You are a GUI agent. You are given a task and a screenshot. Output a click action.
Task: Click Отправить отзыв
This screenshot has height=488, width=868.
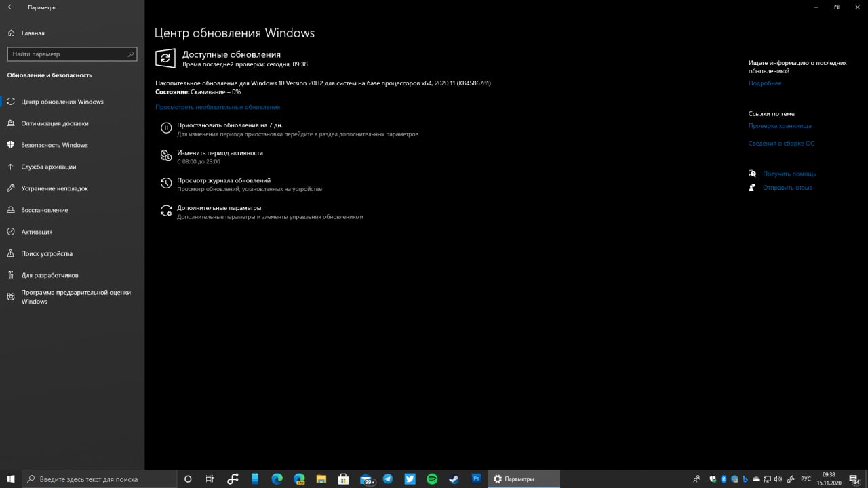point(787,188)
